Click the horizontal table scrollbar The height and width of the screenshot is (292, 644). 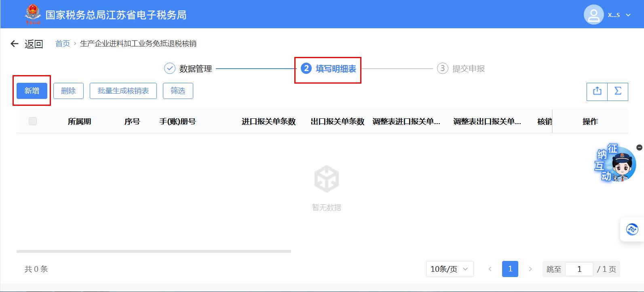click(154, 251)
